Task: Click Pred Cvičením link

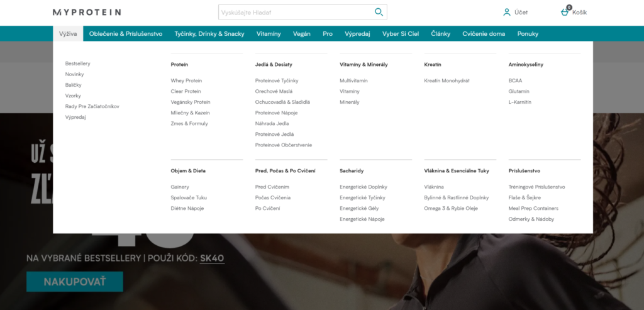Action: 272,187
